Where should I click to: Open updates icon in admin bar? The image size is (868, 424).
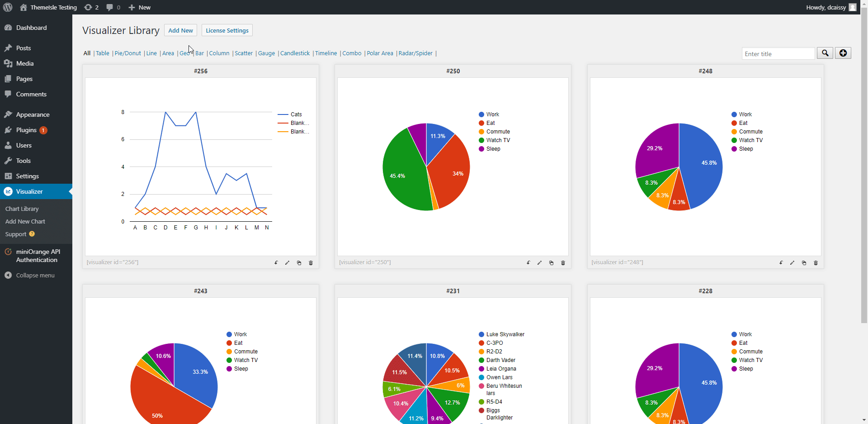click(91, 7)
